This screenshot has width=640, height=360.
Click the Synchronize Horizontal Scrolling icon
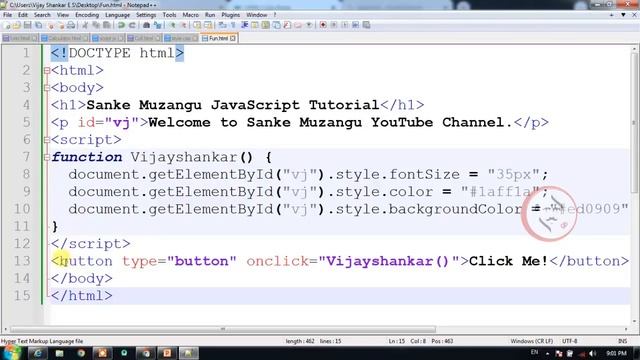(208, 25)
